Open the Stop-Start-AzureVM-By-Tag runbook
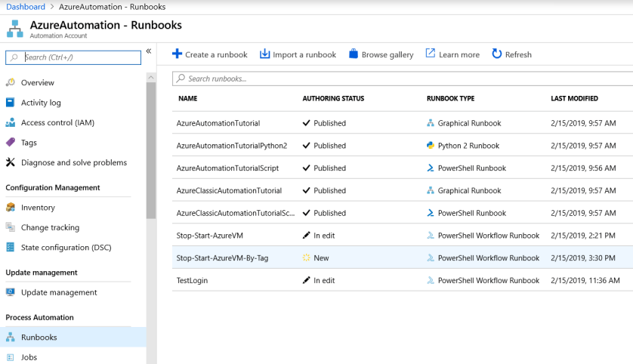The height and width of the screenshot is (364, 633). tap(222, 258)
